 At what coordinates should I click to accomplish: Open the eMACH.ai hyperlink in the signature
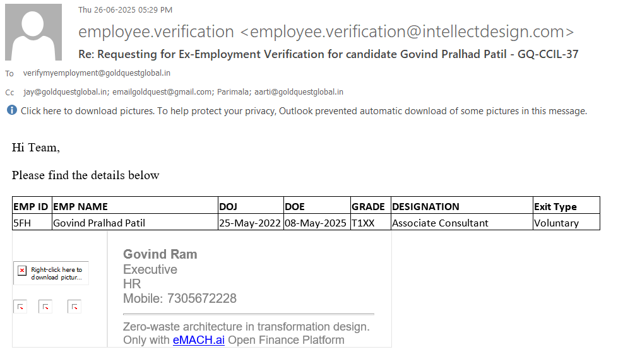coord(198,340)
